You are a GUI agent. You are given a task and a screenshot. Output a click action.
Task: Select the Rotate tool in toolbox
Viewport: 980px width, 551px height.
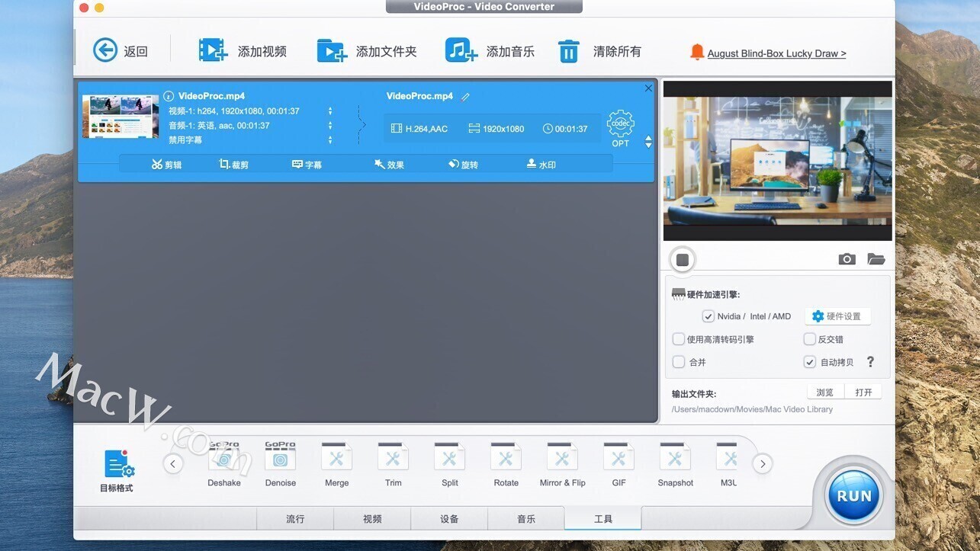(x=506, y=465)
